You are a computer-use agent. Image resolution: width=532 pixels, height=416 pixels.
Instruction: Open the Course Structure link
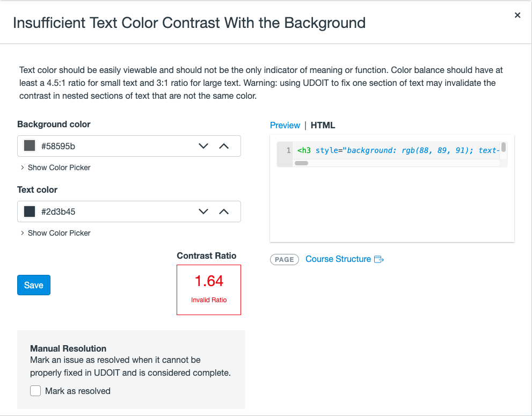(x=338, y=259)
